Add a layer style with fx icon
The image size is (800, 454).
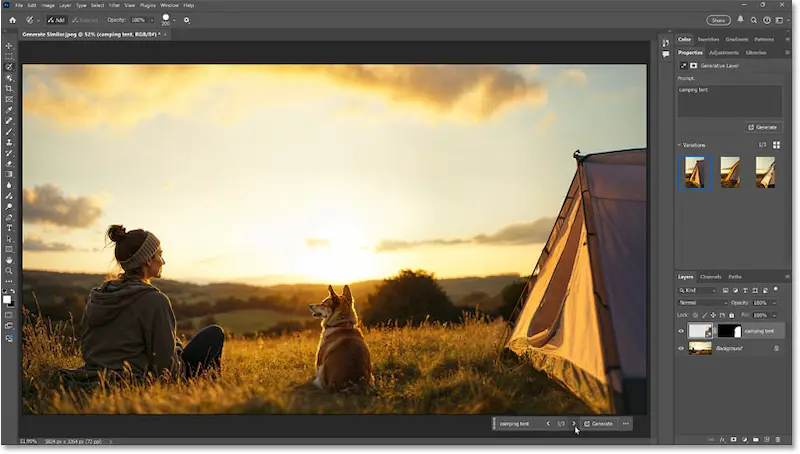click(722, 439)
